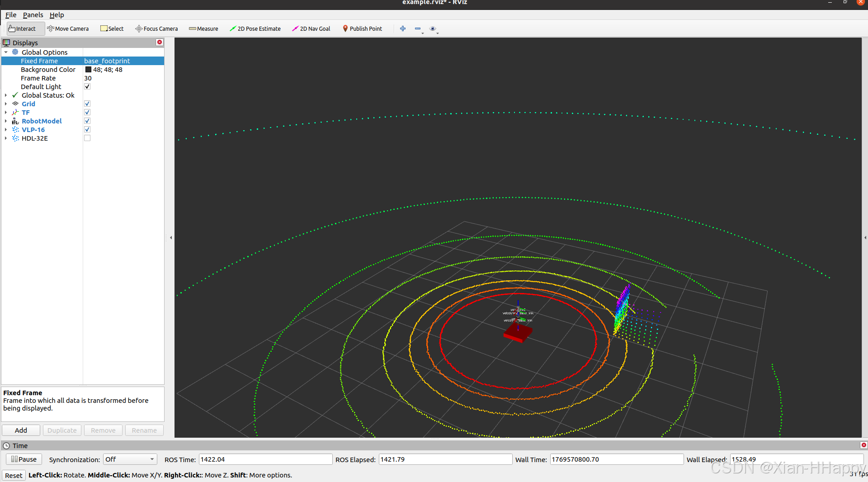The width and height of the screenshot is (868, 482).
Task: Expand the VLP-16 display properties
Action: pos(6,129)
